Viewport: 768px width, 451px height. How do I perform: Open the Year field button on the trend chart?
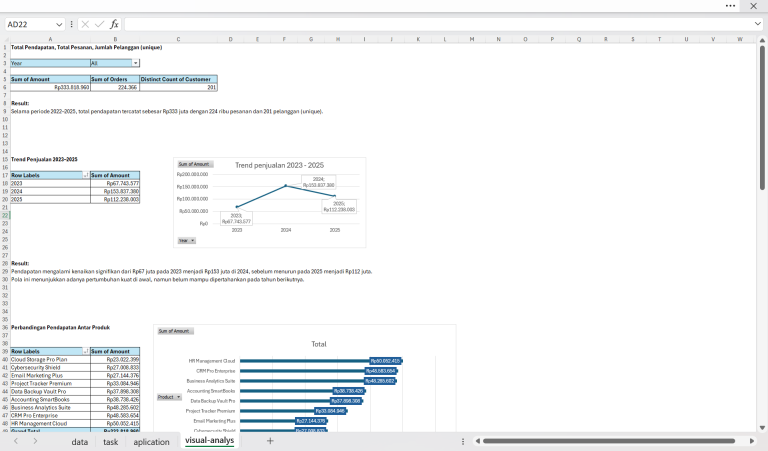click(x=187, y=240)
